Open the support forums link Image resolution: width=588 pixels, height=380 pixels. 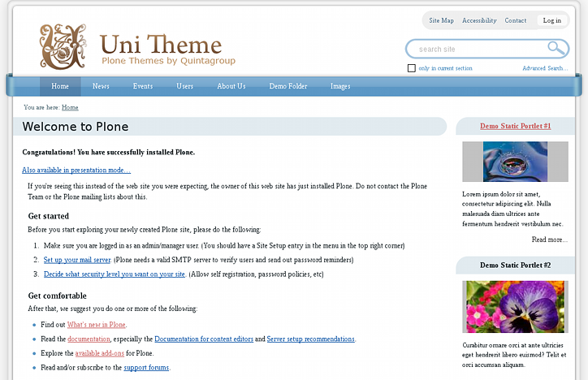click(146, 367)
